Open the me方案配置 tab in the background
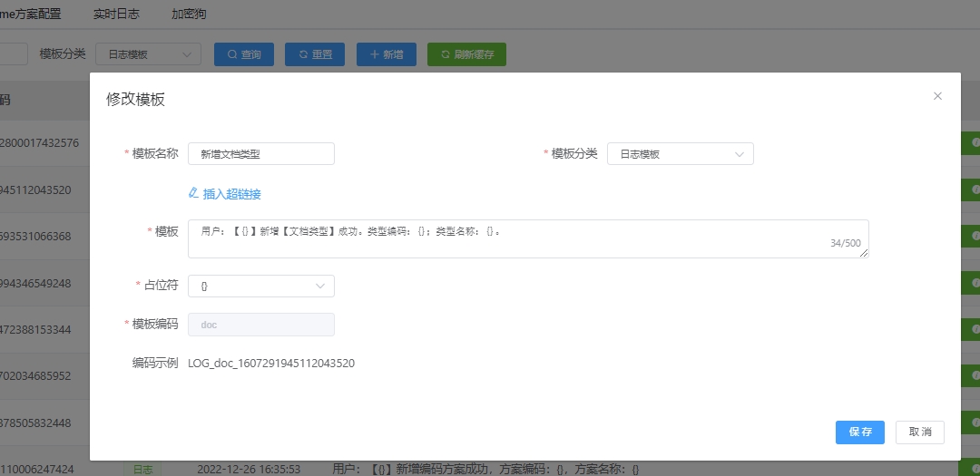The width and height of the screenshot is (980, 476). pos(31,14)
